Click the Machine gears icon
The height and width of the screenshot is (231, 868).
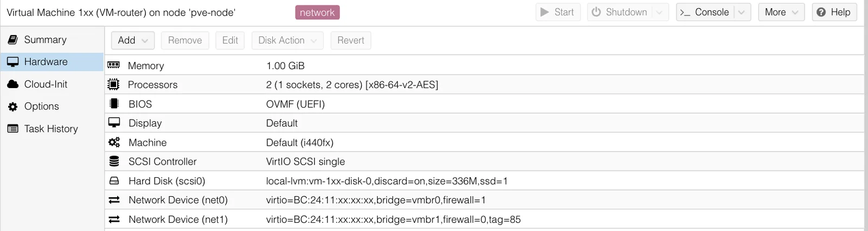point(114,142)
